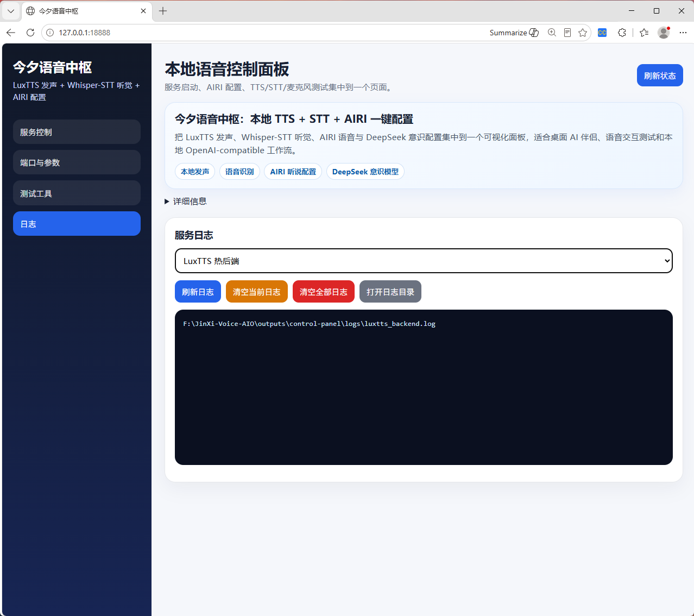Click the red 清空全部日志 button

[x=324, y=292]
